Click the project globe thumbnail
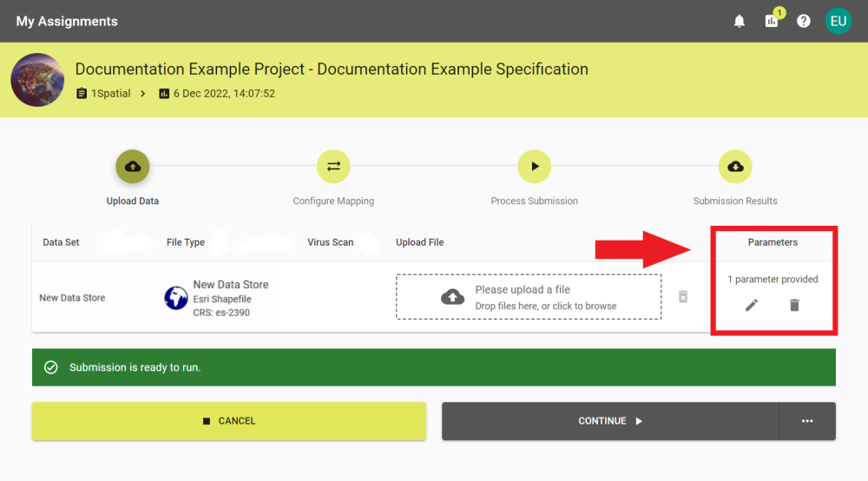868x481 pixels. pos(37,80)
